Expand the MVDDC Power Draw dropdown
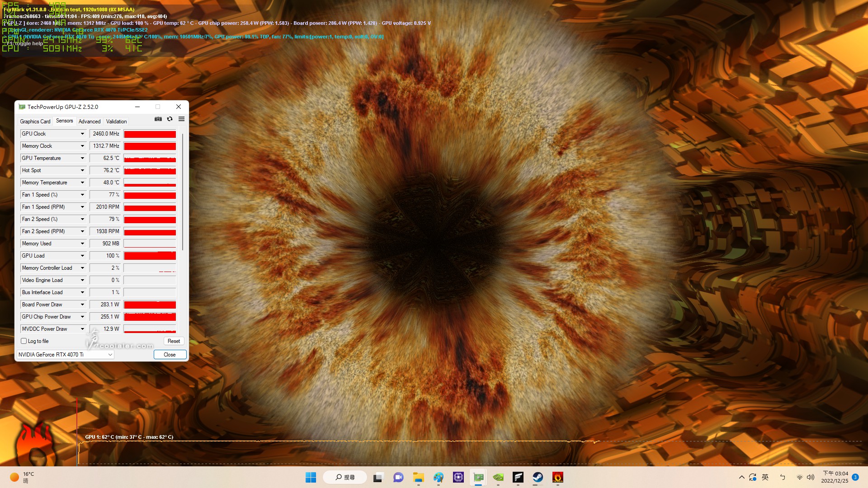Image resolution: width=868 pixels, height=488 pixels. (82, 329)
